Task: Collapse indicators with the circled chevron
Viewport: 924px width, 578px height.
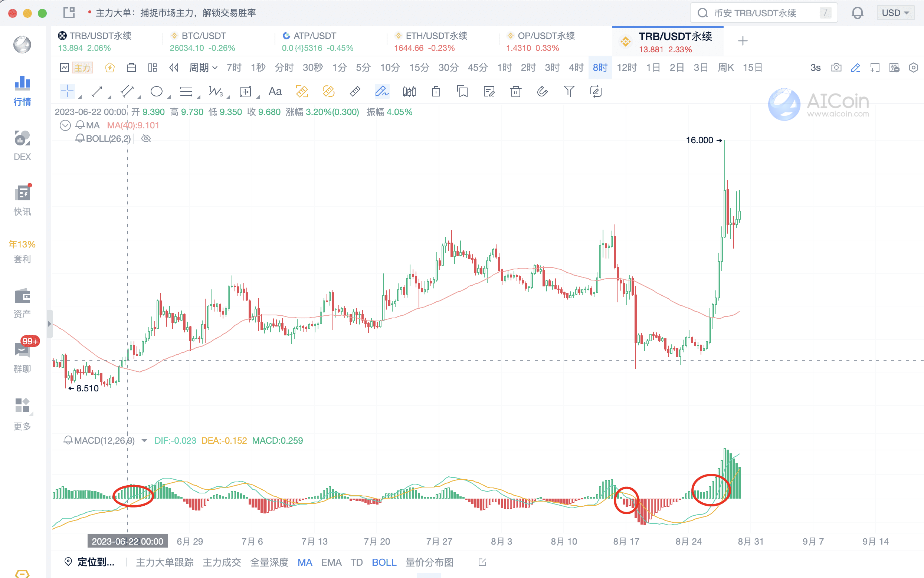Action: pyautogui.click(x=65, y=125)
